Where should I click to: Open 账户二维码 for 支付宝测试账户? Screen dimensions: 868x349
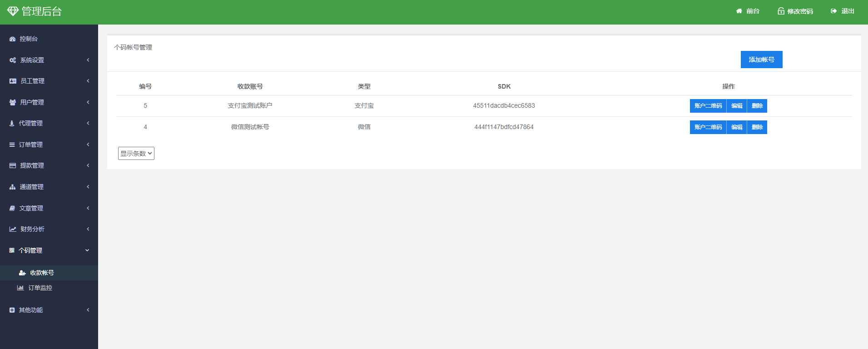point(708,106)
